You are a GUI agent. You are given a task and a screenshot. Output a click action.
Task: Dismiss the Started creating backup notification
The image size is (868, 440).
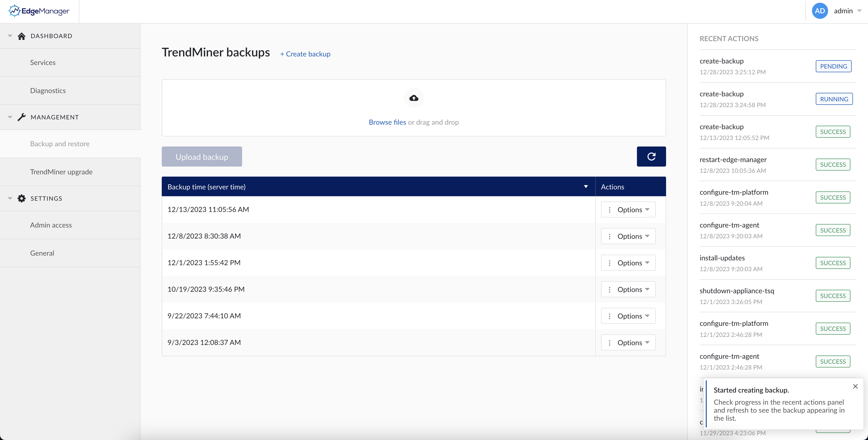pos(855,386)
